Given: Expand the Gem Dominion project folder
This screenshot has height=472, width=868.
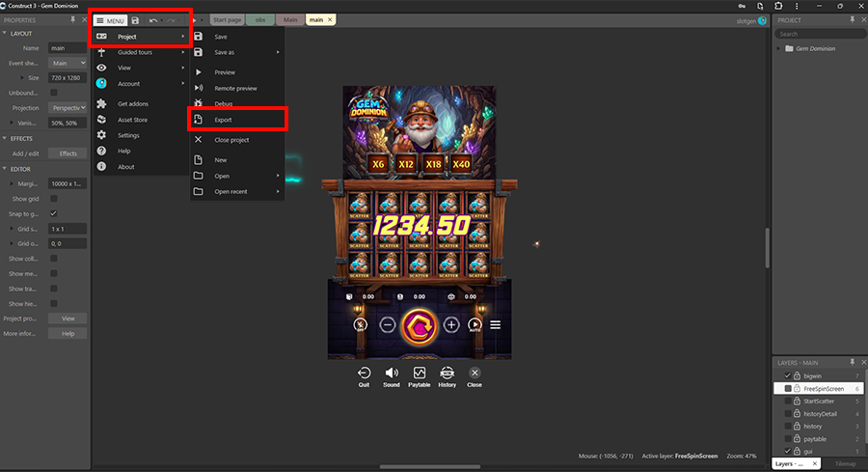Looking at the screenshot, I should pyautogui.click(x=779, y=48).
